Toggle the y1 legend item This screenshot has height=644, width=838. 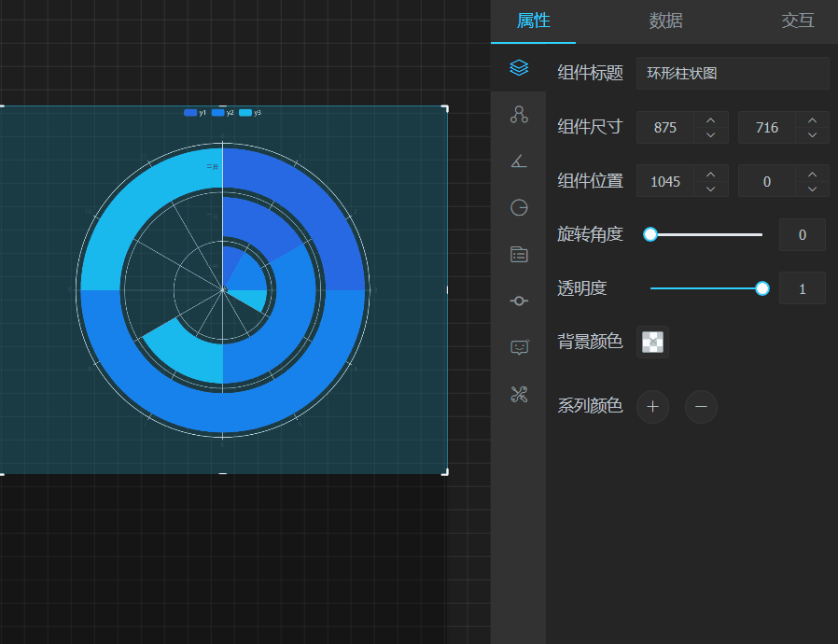pos(194,113)
